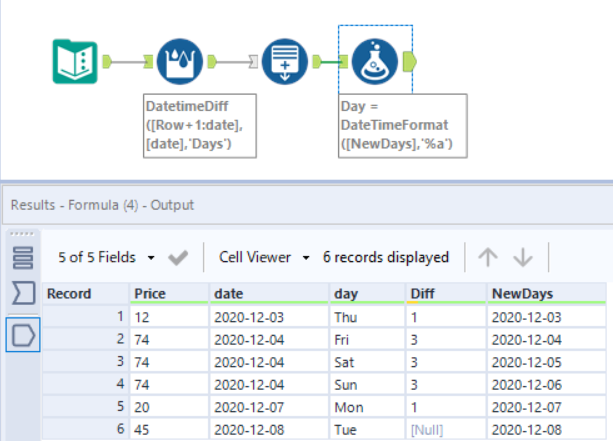Screen dimensions: 613x441
Task: Select NewDays cell 2020-12-05
Action: 547,362
